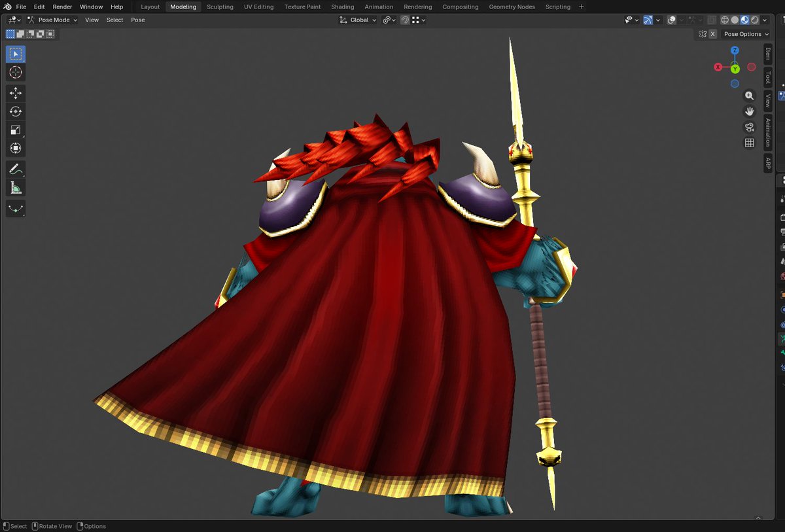Viewport: 785px width, 532px height.
Task: Switch to the Texture Paint workspace
Action: coord(302,7)
